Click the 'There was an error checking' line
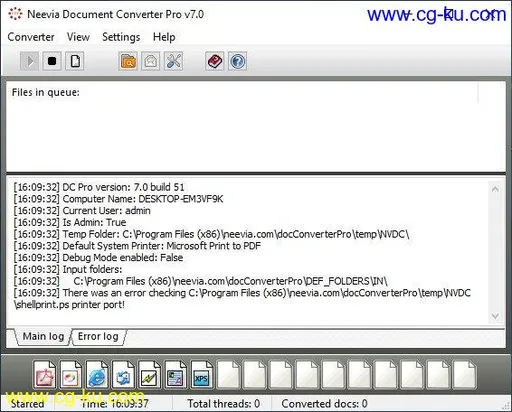Viewport: 512px width, 412px height. pyautogui.click(x=242, y=299)
